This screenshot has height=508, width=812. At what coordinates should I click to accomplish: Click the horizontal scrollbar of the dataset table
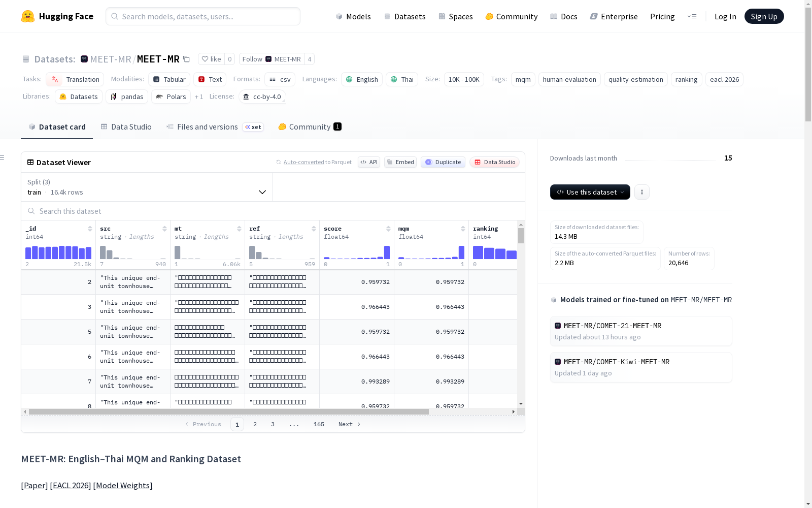point(228,411)
